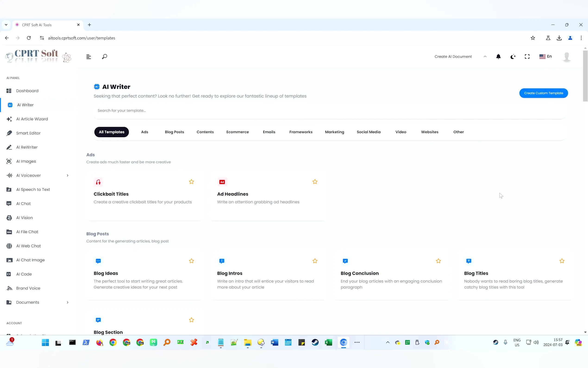Expand the AI Voiceover submenu
Image resolution: width=588 pixels, height=368 pixels.
[67, 175]
